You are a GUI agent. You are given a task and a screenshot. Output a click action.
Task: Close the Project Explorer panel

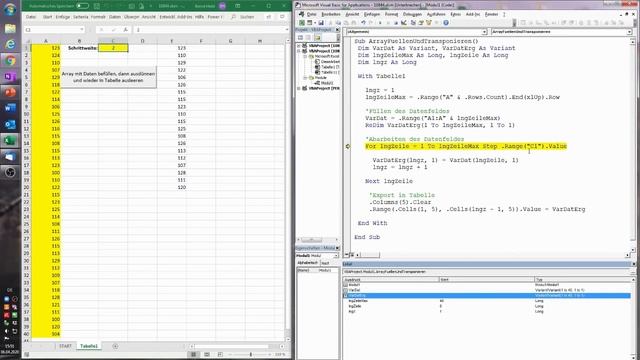(x=338, y=30)
